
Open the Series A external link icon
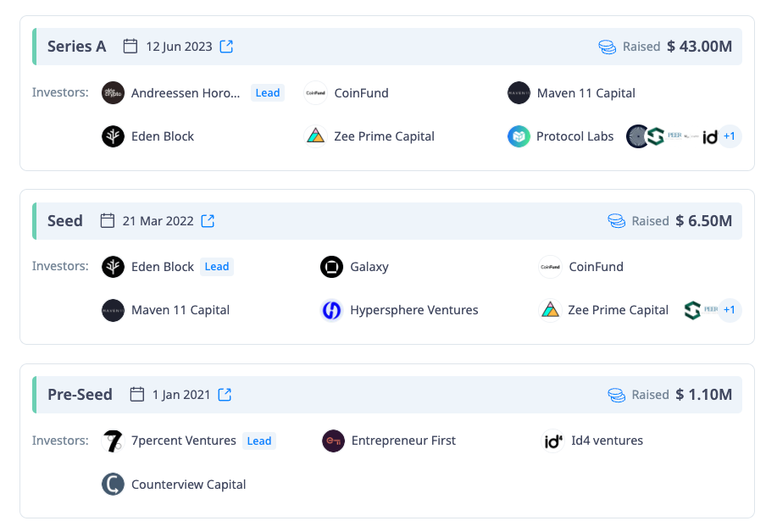click(226, 47)
